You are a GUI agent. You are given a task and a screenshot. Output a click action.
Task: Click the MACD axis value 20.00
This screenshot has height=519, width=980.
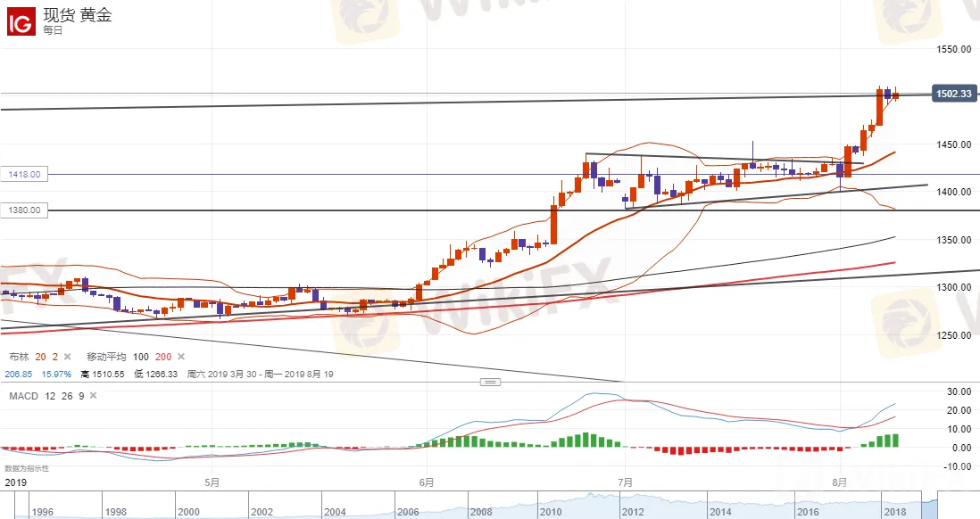[x=959, y=410]
